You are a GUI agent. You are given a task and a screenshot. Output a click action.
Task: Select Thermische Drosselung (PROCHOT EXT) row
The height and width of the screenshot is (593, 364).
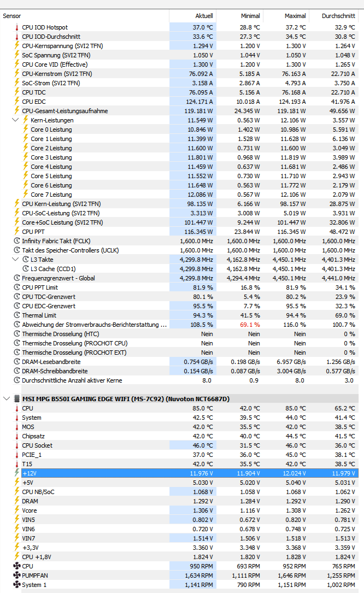[x=179, y=353]
